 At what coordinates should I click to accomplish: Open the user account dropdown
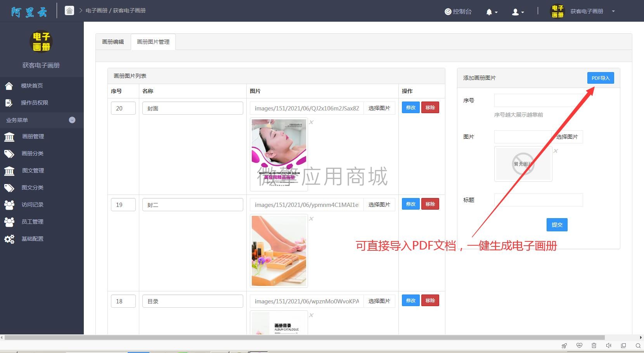518,12
